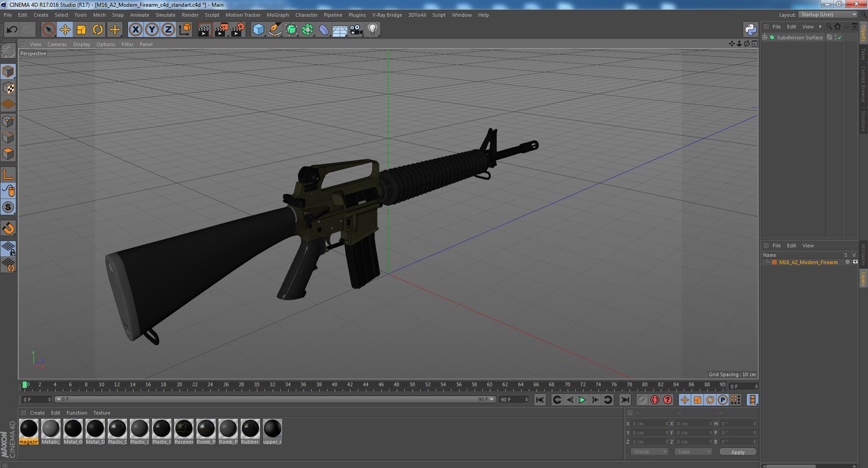Open the Python script icon
This screenshot has height=468, width=868.
click(x=750, y=30)
